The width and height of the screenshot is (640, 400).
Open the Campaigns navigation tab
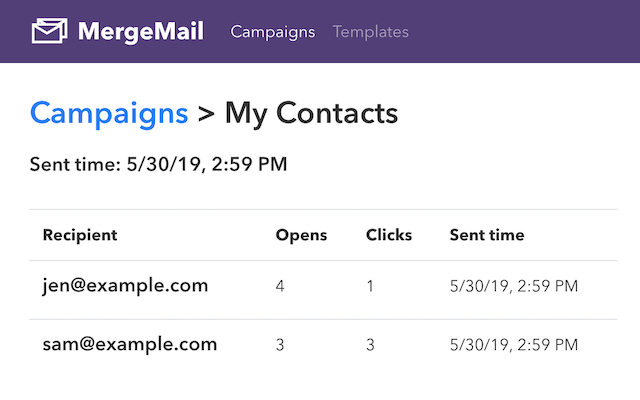[x=272, y=32]
